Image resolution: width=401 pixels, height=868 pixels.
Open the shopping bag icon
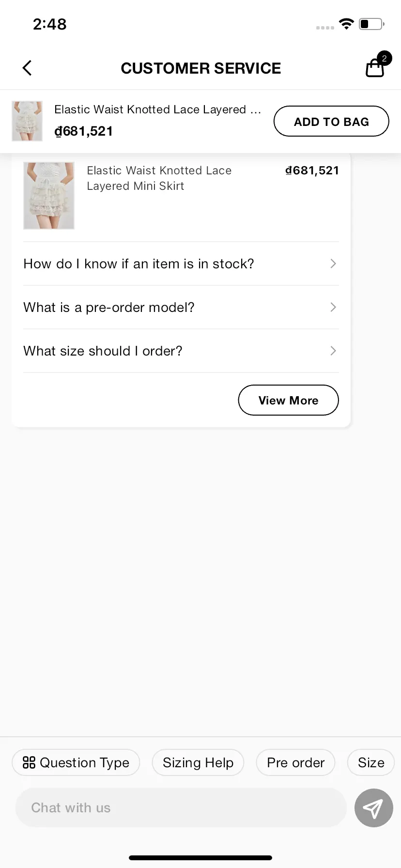[374, 68]
